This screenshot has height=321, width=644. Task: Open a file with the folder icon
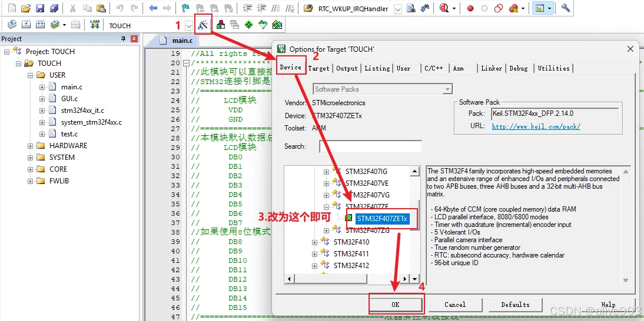click(x=26, y=8)
